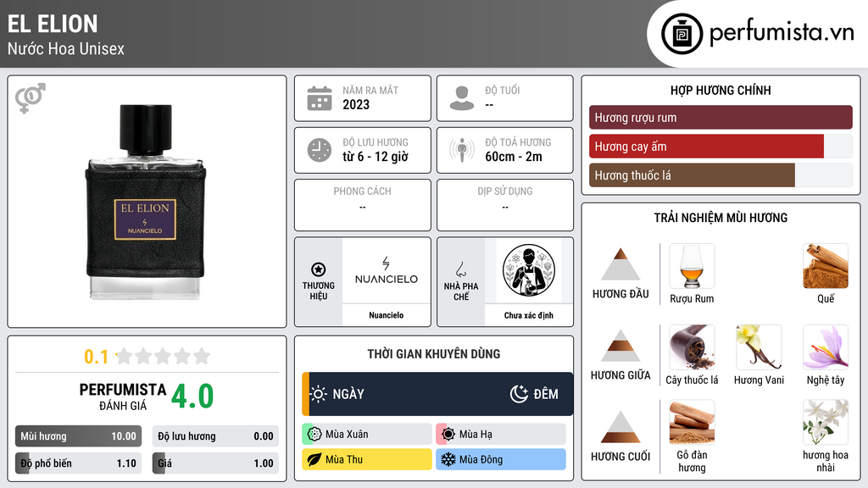Click the Hương cay ấm accord bar
Image resolution: width=868 pixels, height=488 pixels.
(x=721, y=146)
